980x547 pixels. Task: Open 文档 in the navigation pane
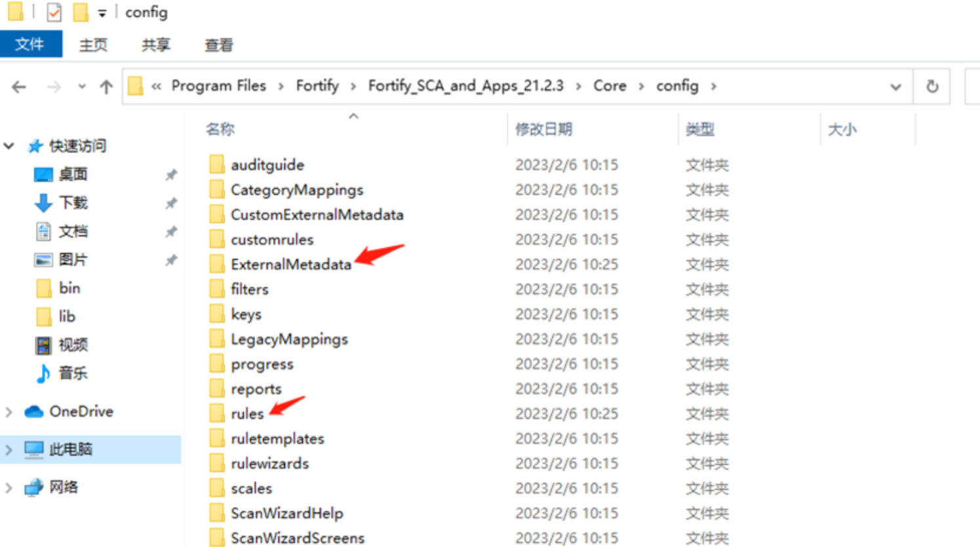(x=73, y=231)
